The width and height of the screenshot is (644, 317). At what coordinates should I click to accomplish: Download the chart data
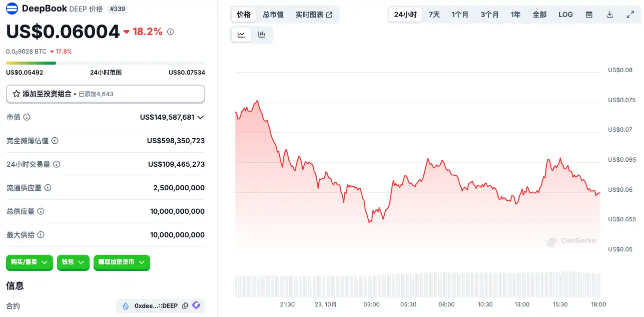coord(609,15)
